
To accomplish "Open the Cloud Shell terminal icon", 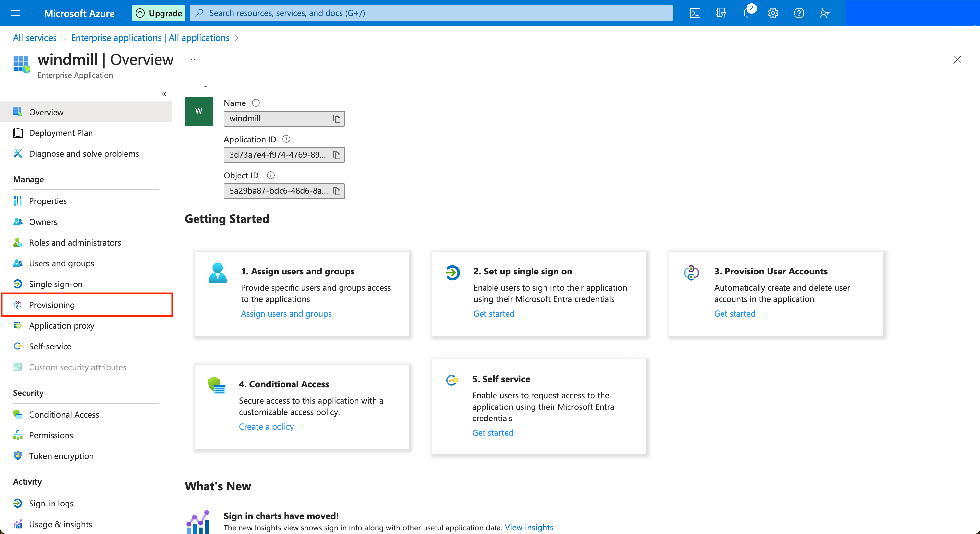I will [695, 13].
